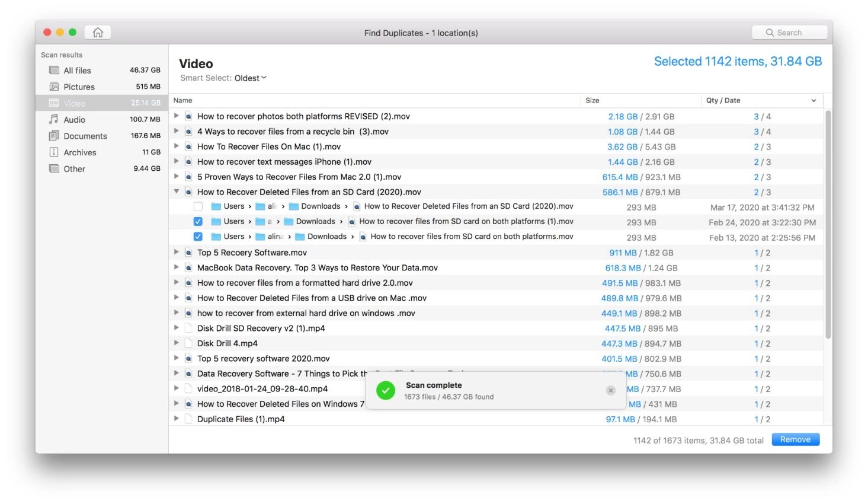Select Pictures category in the sidebar
This screenshot has width=868, height=504.
coord(79,87)
